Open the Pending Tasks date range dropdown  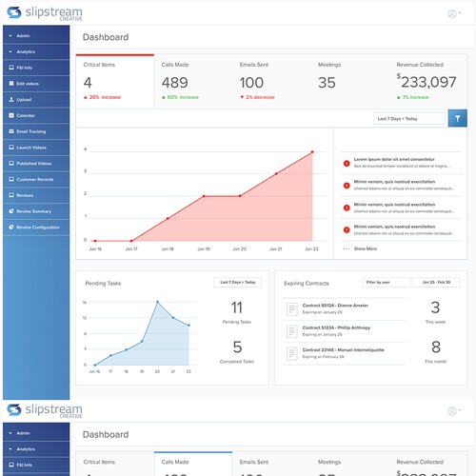coord(238,282)
